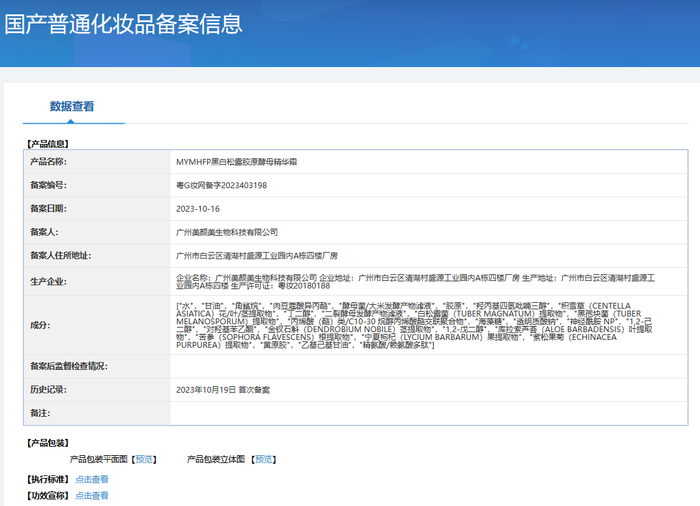Image resolution: width=700 pixels, height=506 pixels.
Task: Click 点击查看 next to 功效宣称
Action: 92,495
